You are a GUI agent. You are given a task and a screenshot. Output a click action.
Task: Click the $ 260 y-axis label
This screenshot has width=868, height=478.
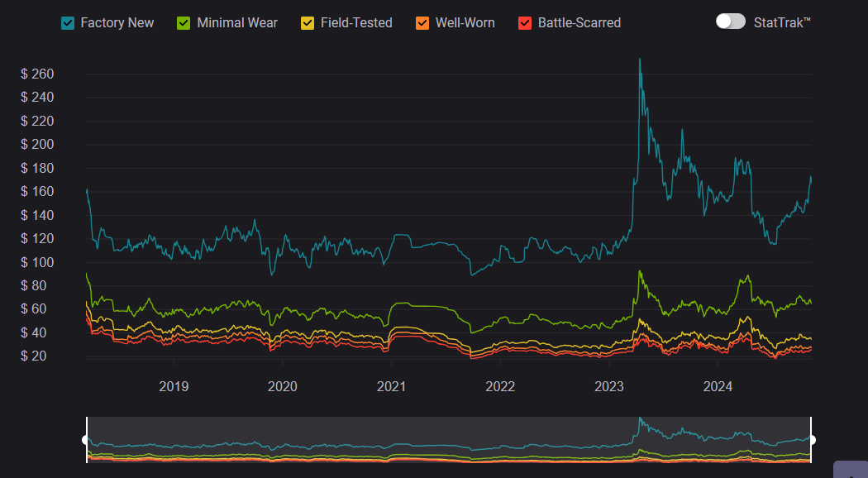tap(37, 74)
